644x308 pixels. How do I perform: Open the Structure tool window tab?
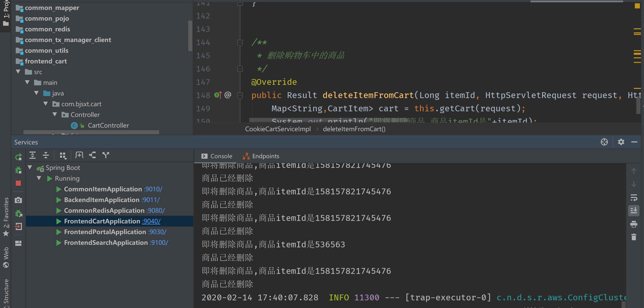click(x=6, y=293)
